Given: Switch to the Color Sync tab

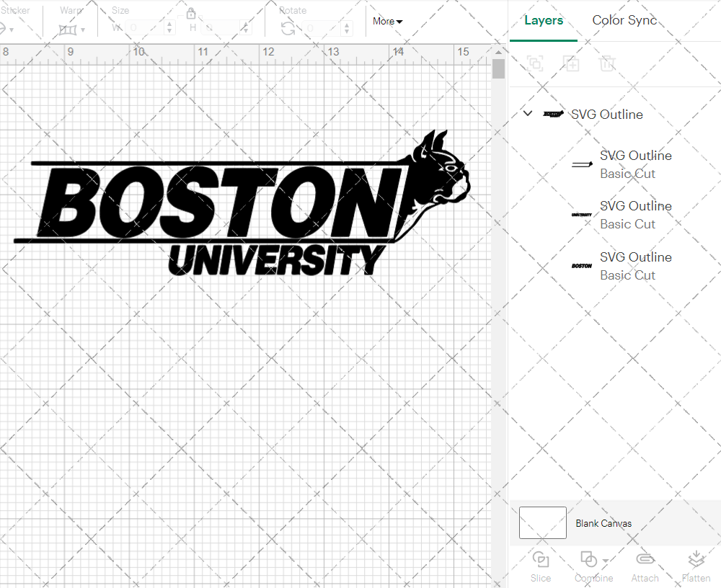Looking at the screenshot, I should click(x=624, y=20).
